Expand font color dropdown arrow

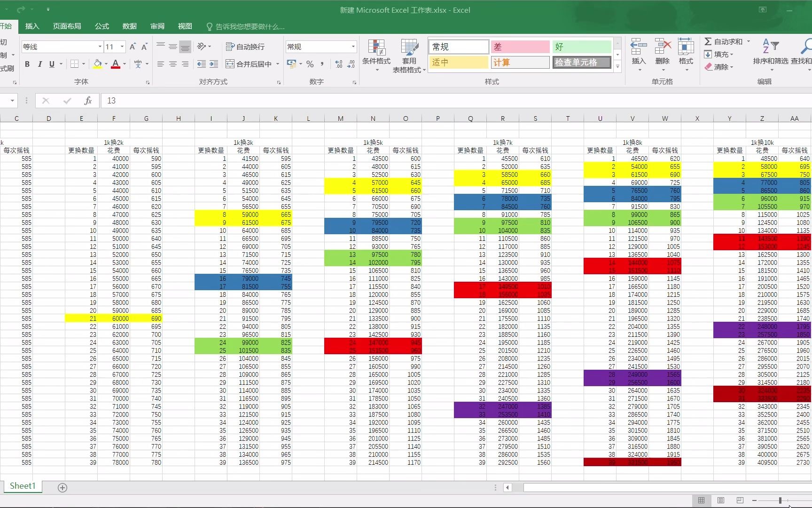point(125,64)
